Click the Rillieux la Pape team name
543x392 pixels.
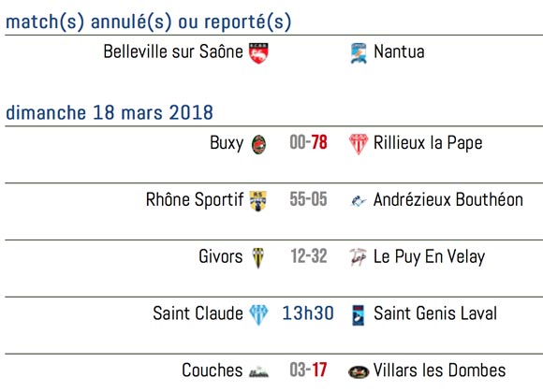(428, 143)
